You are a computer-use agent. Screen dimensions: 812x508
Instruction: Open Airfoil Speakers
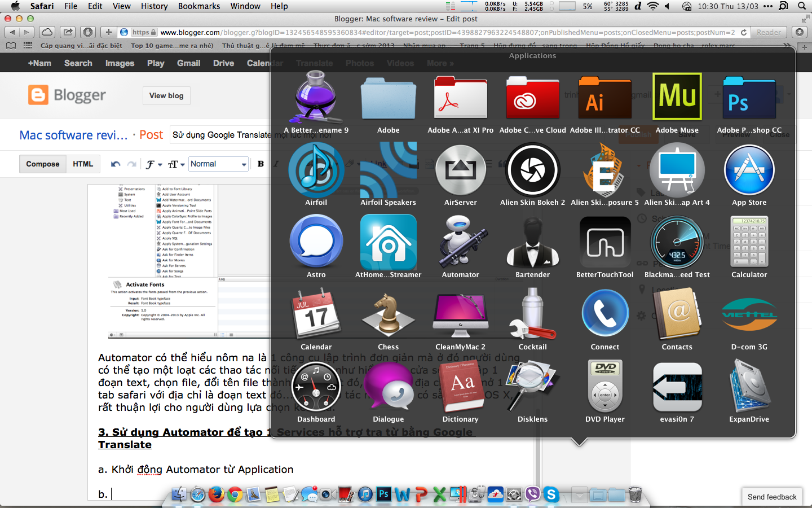(389, 169)
